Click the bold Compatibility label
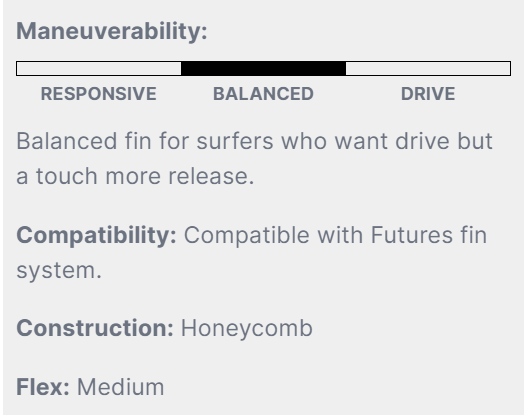 (96, 235)
